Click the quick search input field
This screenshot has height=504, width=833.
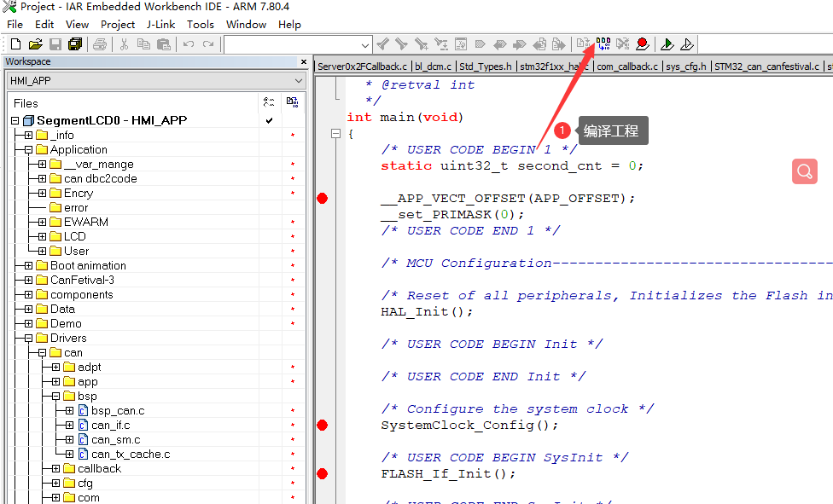coord(292,44)
